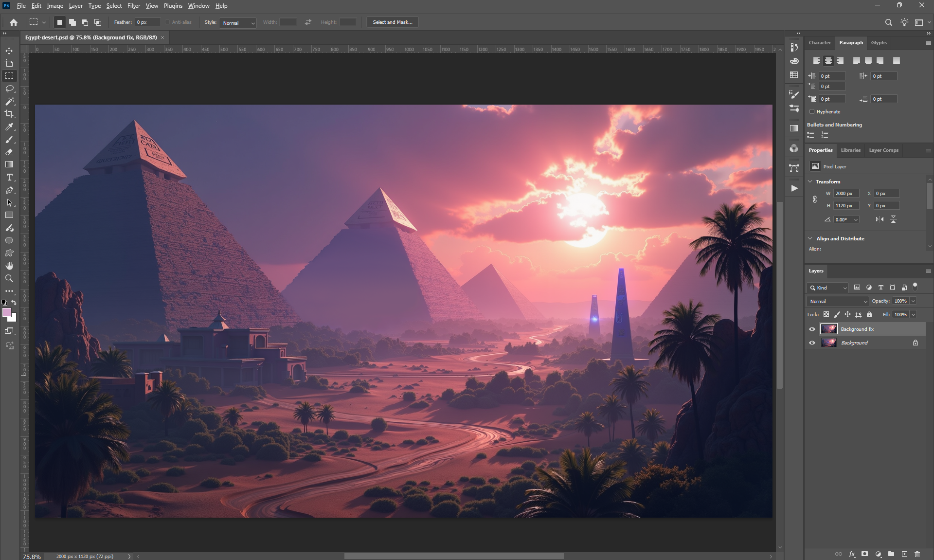Toggle visibility of the Background layer
This screenshot has width=934, height=560.
click(812, 343)
